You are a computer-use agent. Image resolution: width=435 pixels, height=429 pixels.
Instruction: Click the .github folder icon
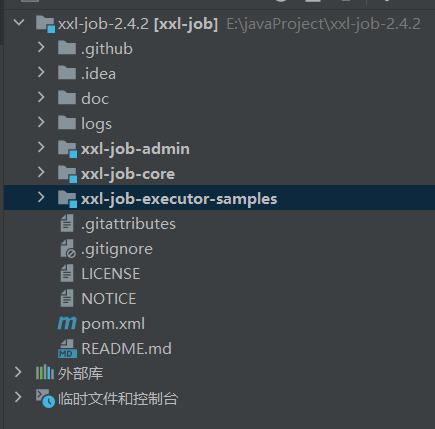coord(67,48)
